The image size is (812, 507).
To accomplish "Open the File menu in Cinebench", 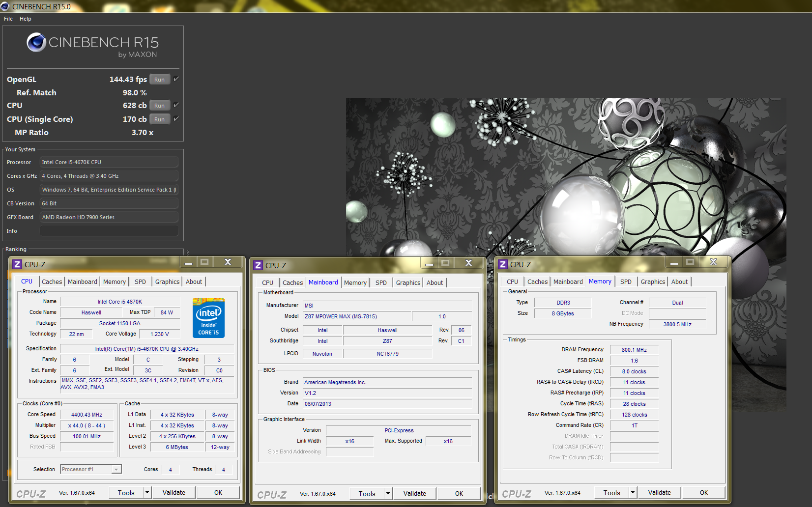I will (8, 19).
